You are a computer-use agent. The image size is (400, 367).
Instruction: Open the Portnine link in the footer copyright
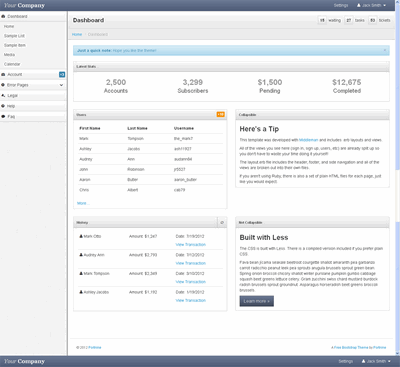[x=95, y=347]
